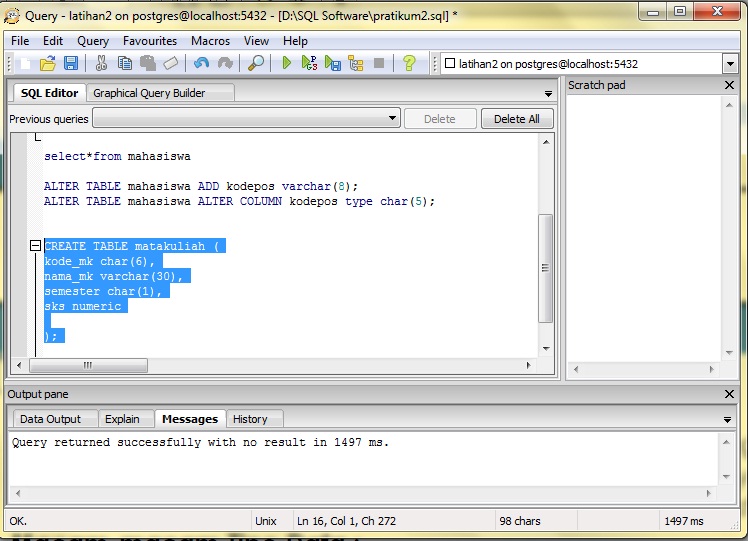Click the 'sks numeric' line
748x541 pixels.
tap(83, 306)
